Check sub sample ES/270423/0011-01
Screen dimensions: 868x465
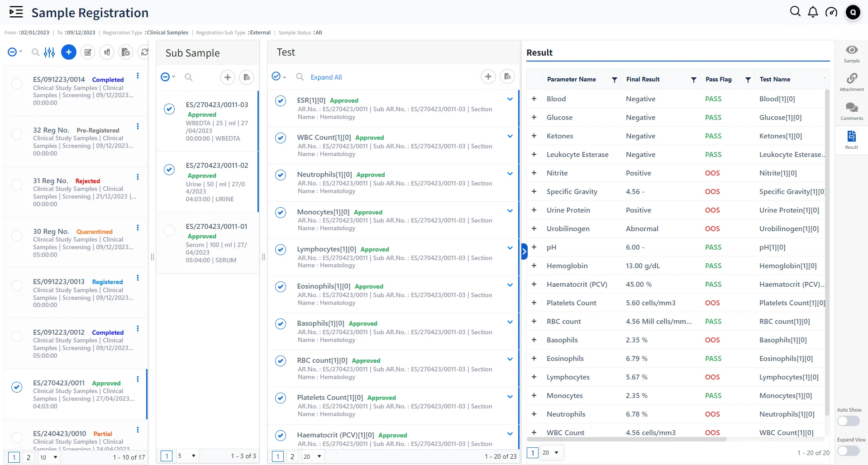(169, 231)
